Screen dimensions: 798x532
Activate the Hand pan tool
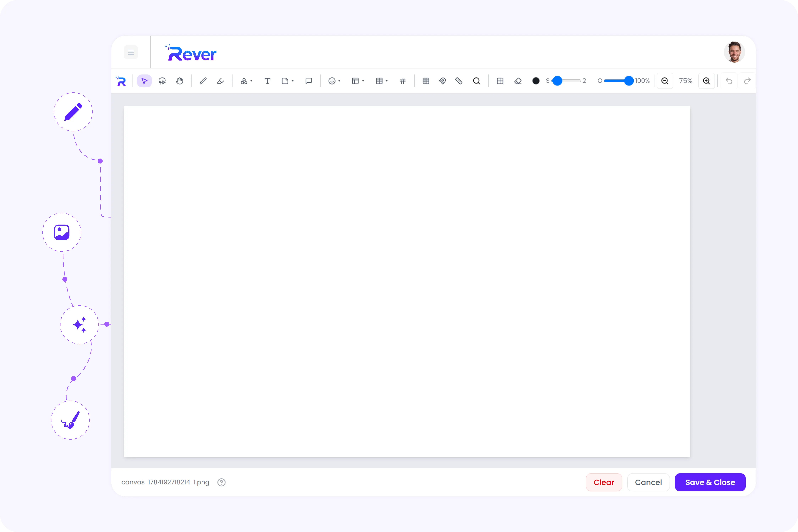click(x=180, y=81)
